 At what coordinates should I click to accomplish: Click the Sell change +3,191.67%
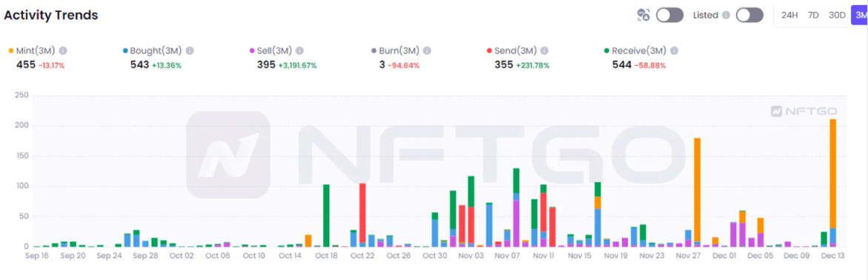(297, 65)
